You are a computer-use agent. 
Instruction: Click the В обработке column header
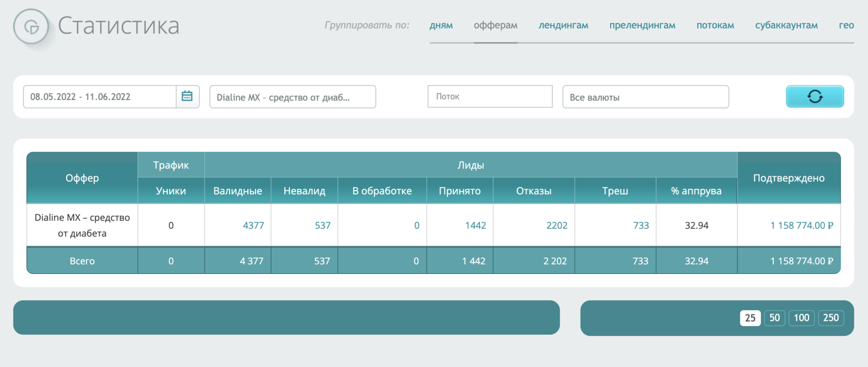click(382, 191)
